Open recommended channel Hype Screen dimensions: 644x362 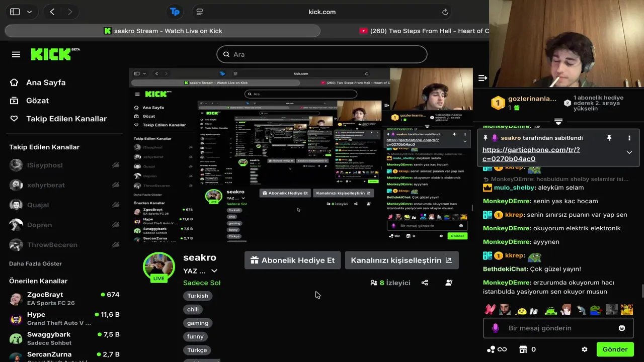64,318
